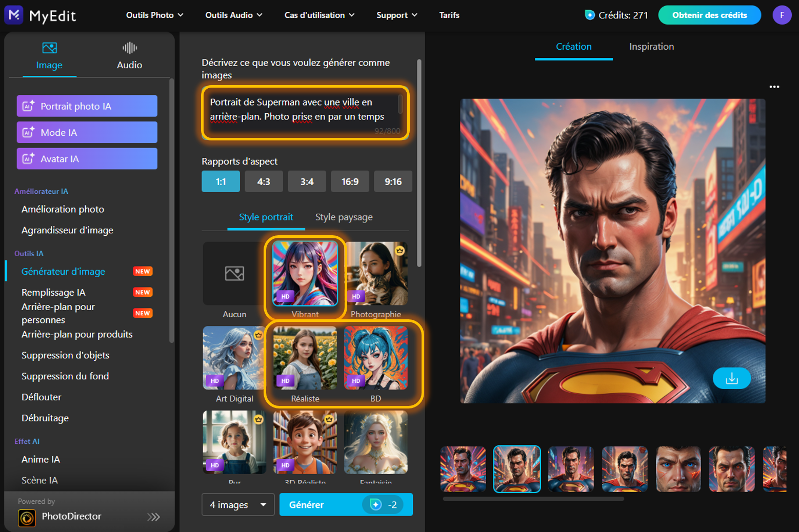Select the sixth red-eyed Superman thumbnail
This screenshot has width=799, height=532.
pyautogui.click(x=732, y=469)
